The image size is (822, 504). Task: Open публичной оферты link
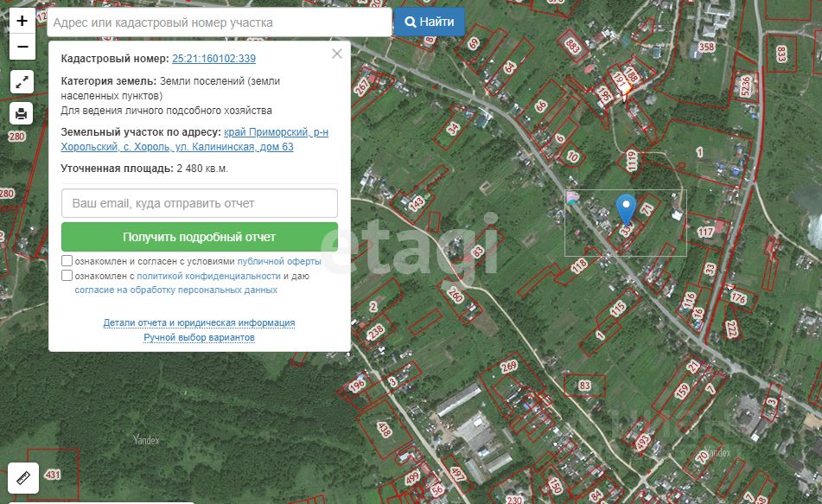pyautogui.click(x=279, y=261)
